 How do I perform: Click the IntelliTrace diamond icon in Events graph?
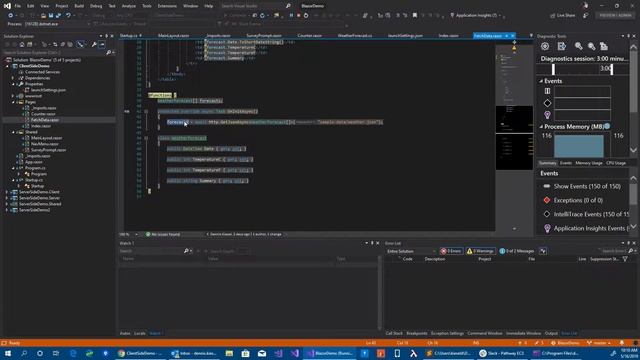547,103
